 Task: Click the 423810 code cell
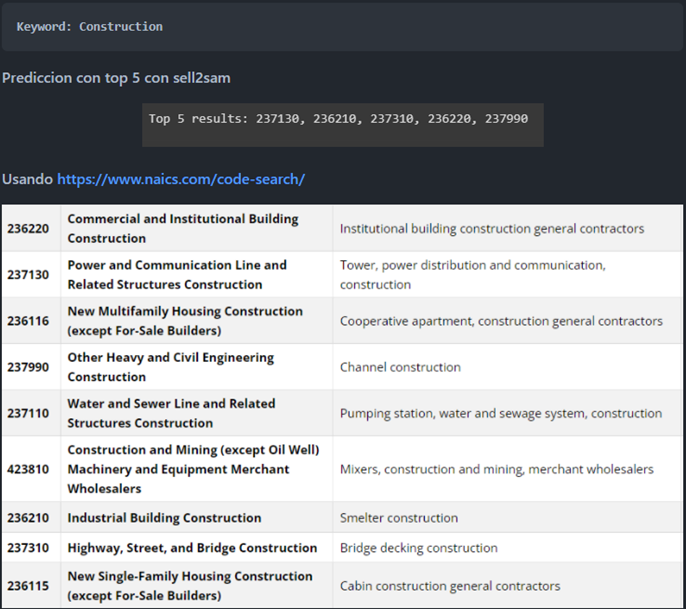(x=29, y=469)
